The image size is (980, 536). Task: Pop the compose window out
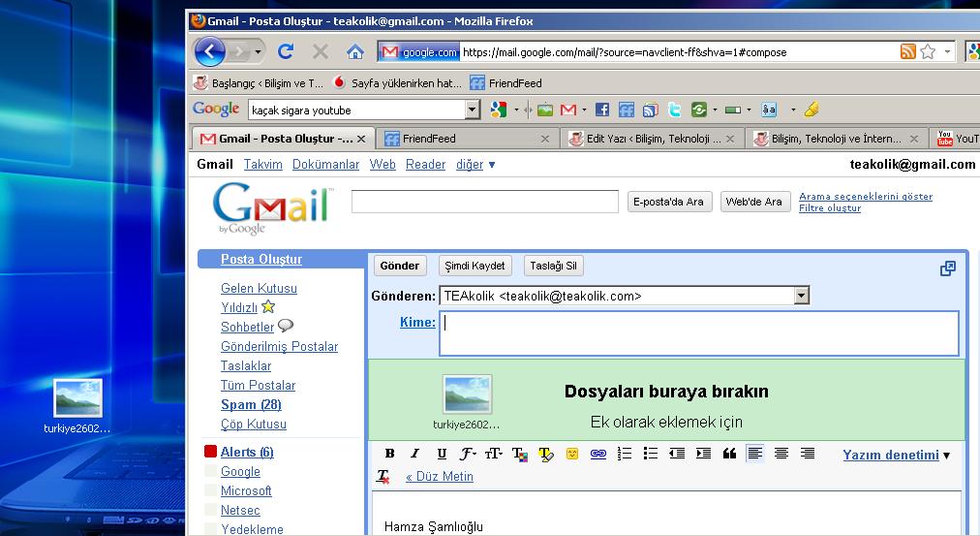click(947, 268)
